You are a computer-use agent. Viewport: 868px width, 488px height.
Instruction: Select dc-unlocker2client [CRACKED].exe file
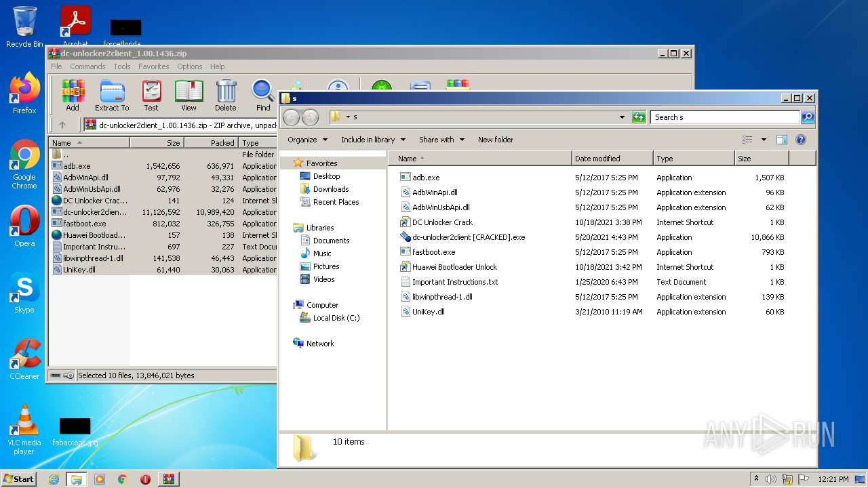click(x=469, y=237)
